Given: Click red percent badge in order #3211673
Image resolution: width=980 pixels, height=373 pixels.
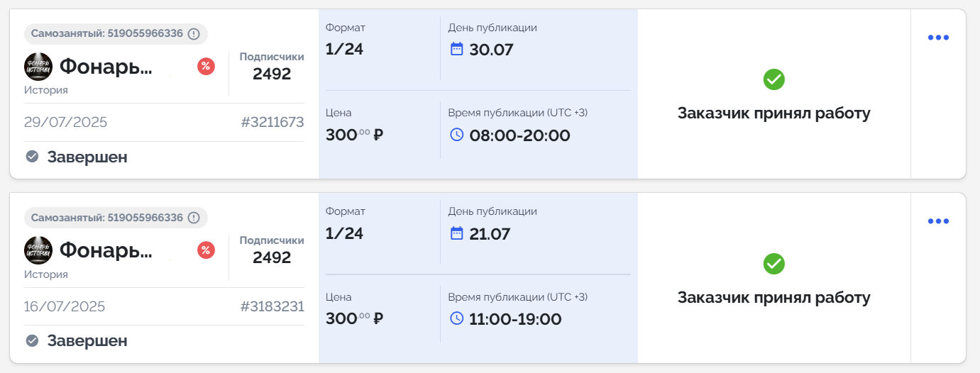Looking at the screenshot, I should pos(206,67).
